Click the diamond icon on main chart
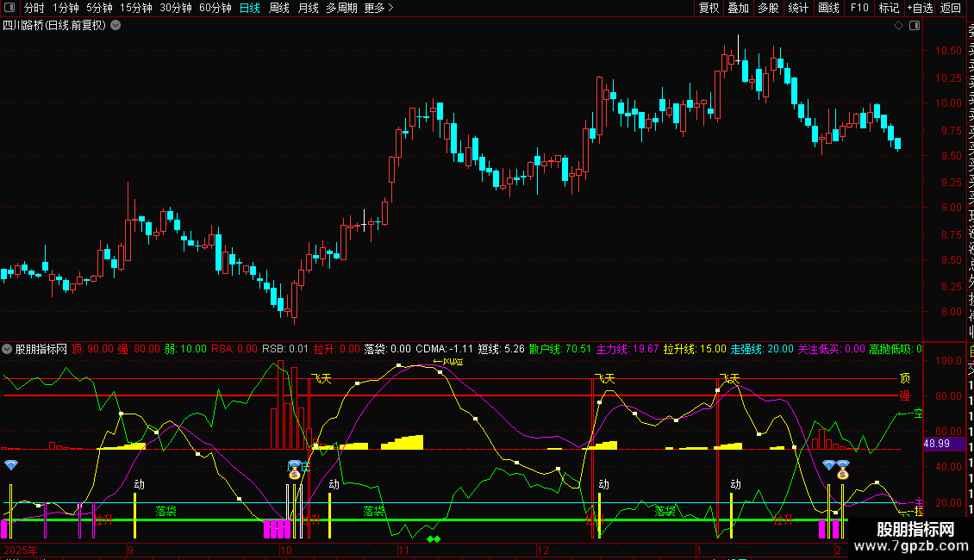This screenshot has height=560, width=974. click(898, 26)
